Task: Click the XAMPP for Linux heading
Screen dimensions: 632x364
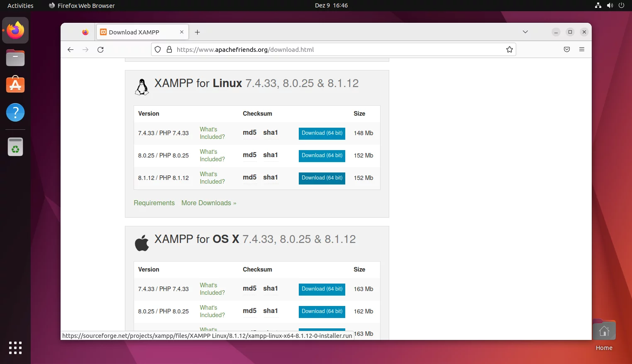Action: pyautogui.click(x=256, y=83)
